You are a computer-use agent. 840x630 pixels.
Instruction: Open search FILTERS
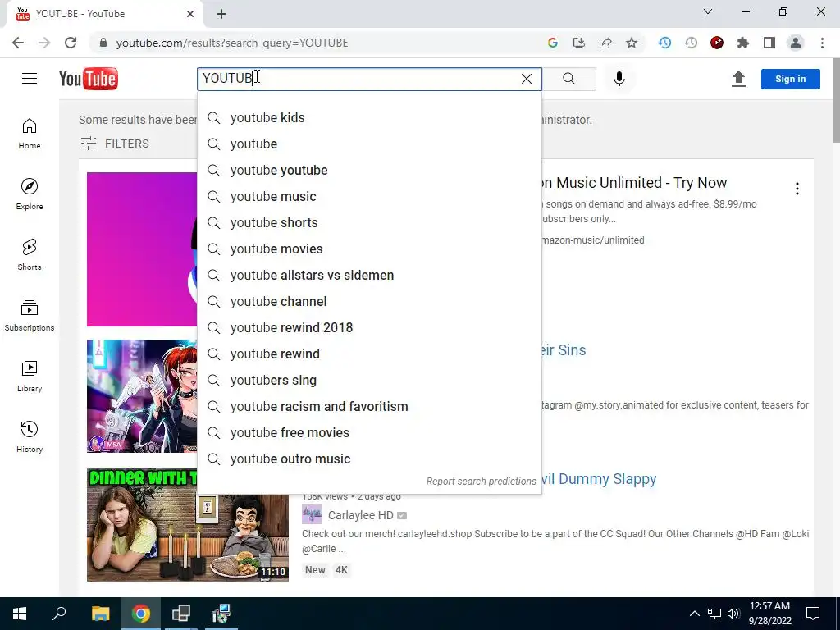pyautogui.click(x=115, y=144)
